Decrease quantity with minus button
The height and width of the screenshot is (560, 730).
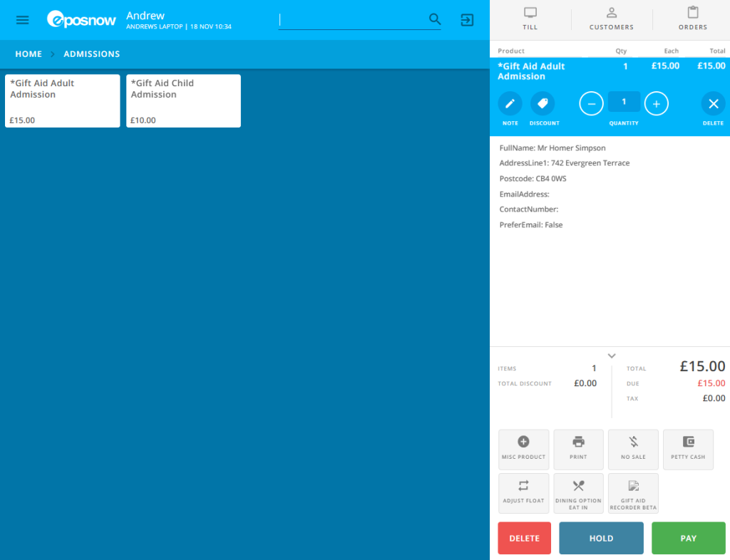[591, 104]
